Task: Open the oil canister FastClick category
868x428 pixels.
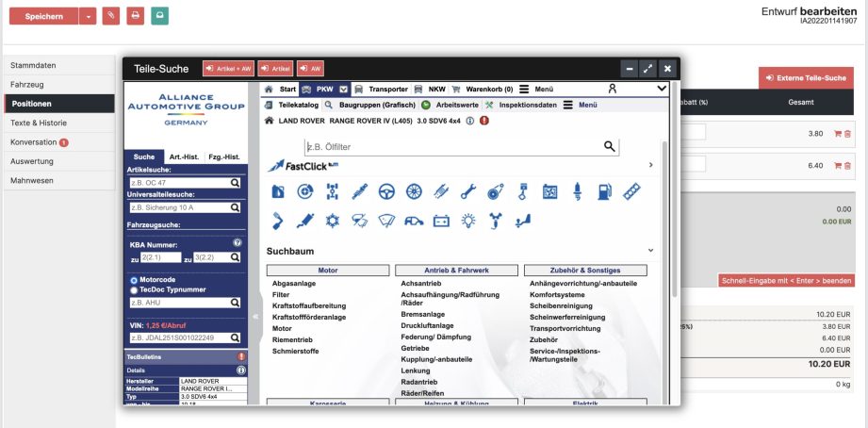Action: tap(278, 191)
